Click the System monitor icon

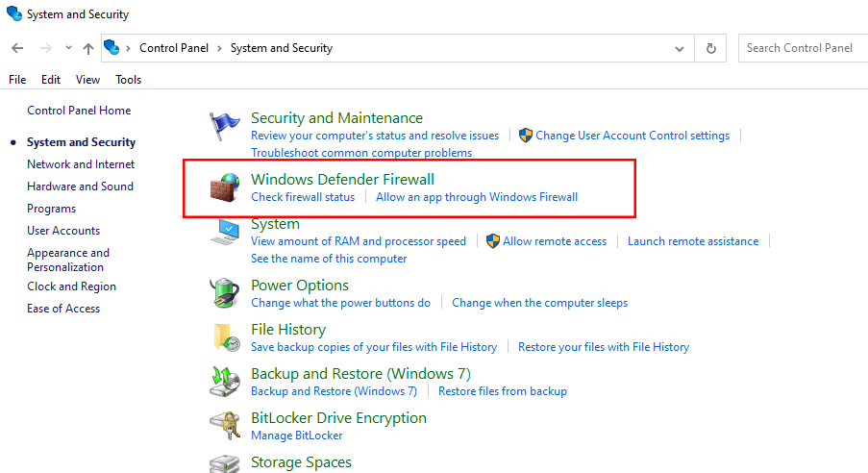[x=225, y=232]
